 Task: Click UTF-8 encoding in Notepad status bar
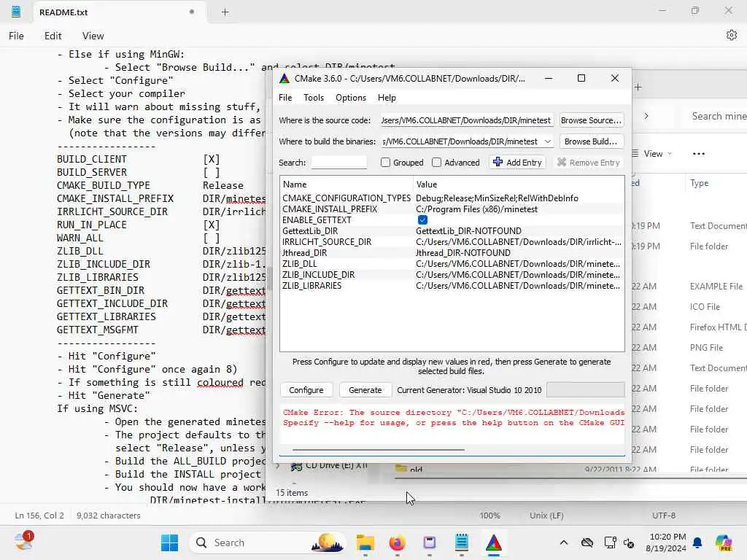pyautogui.click(x=664, y=516)
